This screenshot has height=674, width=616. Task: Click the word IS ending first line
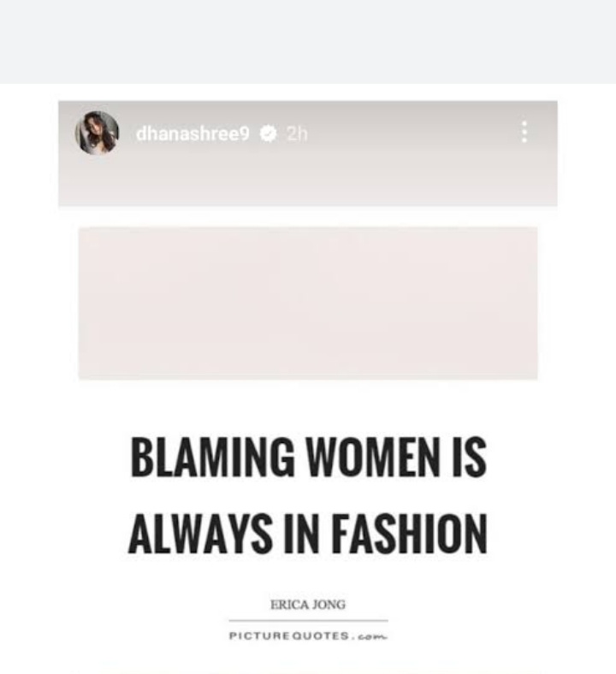tap(469, 457)
